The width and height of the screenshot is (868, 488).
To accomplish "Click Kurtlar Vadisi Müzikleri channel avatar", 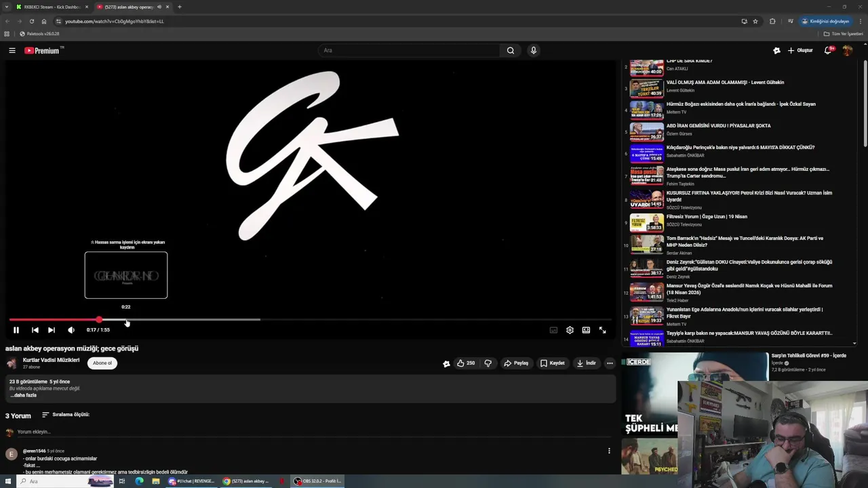I will pos(12,363).
